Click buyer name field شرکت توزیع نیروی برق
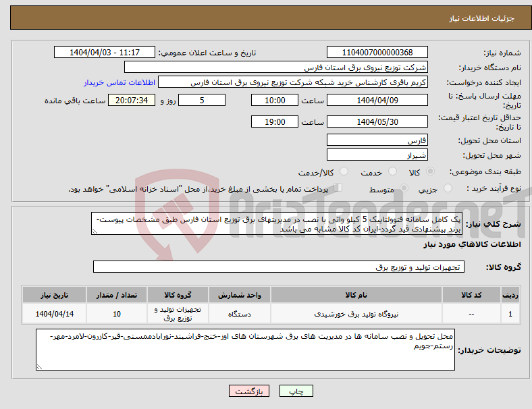The width and height of the screenshot is (532, 409). point(276,67)
